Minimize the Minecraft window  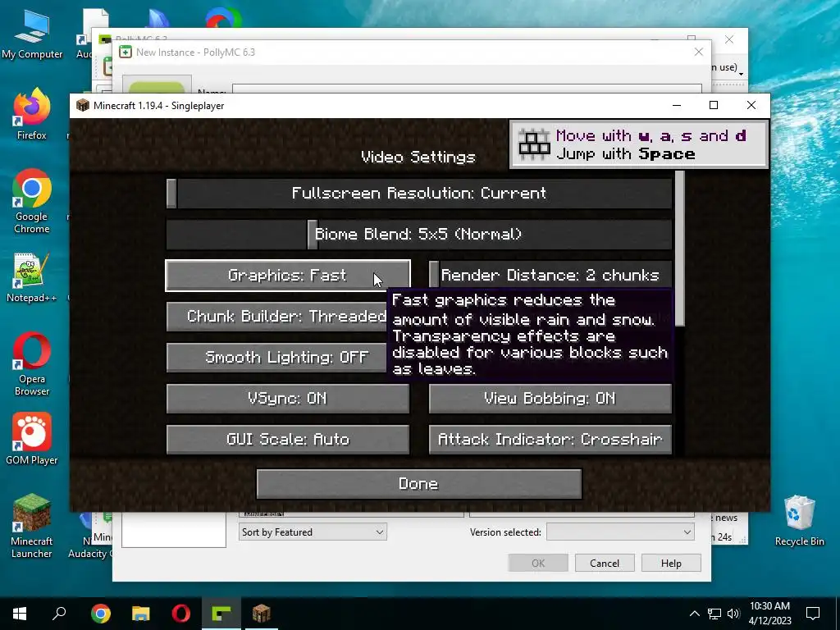(x=677, y=106)
